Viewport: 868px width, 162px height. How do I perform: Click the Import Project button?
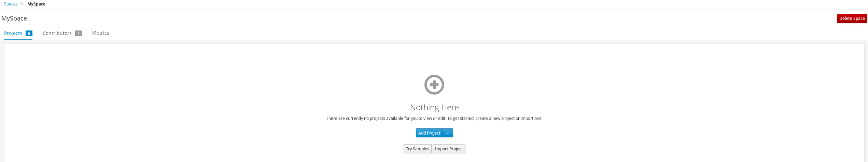449,149
